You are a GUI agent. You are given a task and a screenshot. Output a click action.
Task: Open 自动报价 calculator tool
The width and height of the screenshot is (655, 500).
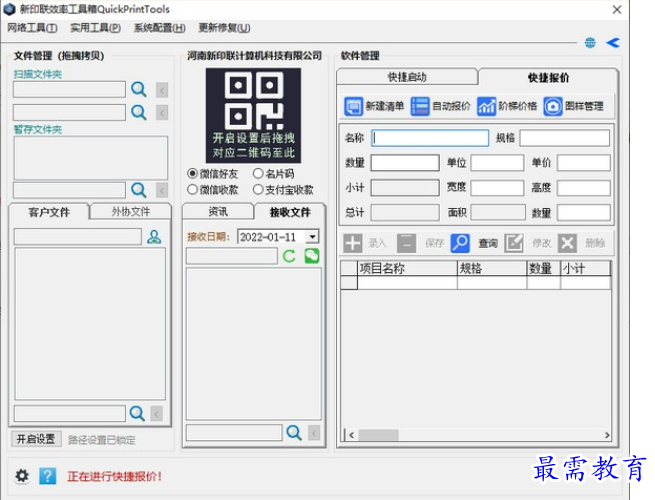click(x=420, y=106)
